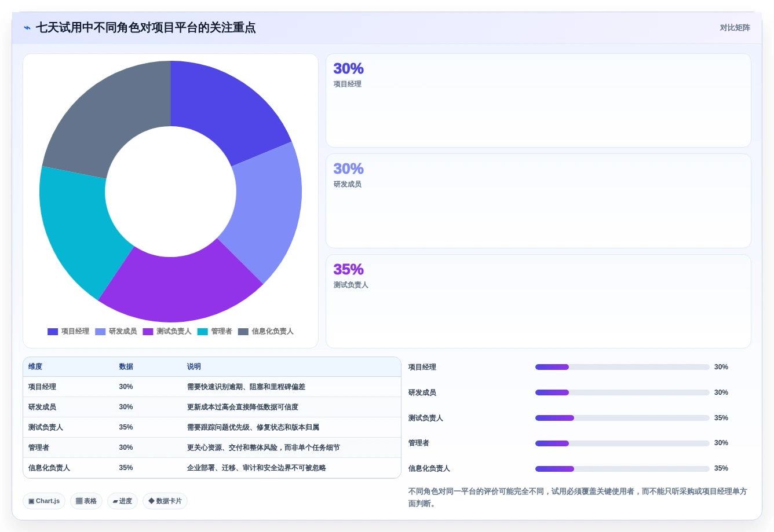Click the 进度 tag chip
Image resolution: width=774 pixels, height=532 pixels.
[122, 501]
